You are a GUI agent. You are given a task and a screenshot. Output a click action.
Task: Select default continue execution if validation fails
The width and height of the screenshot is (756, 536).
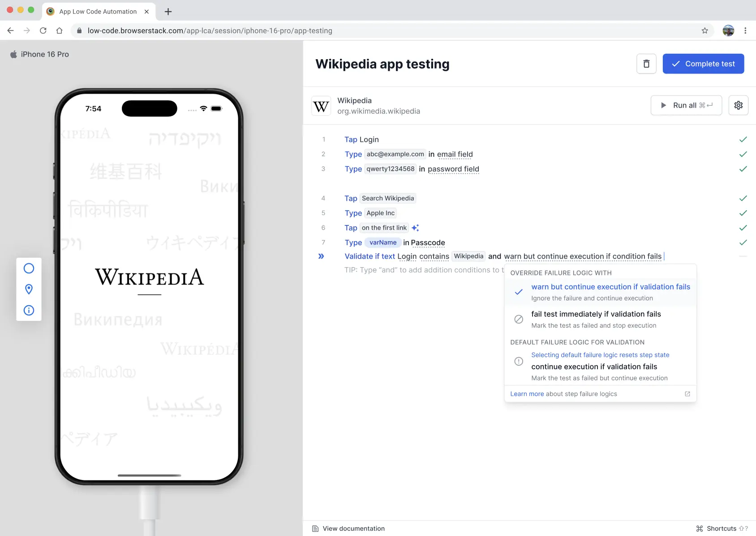click(594, 367)
